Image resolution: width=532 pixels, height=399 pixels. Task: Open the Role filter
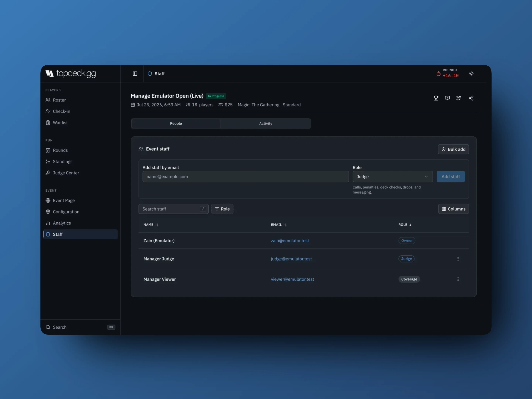[222, 209]
